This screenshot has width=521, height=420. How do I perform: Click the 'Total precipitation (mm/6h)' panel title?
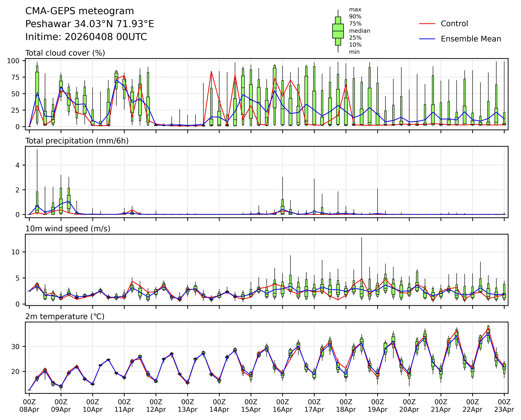pos(77,141)
